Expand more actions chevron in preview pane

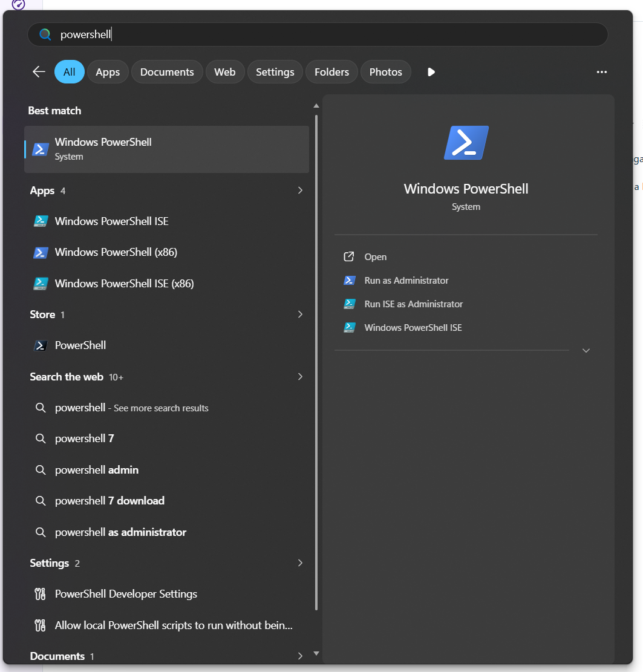(x=586, y=351)
